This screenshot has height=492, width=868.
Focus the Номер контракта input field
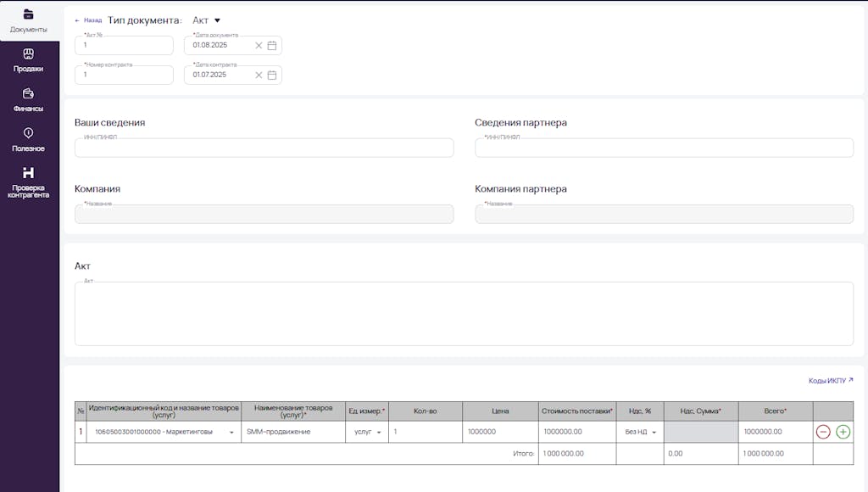124,75
